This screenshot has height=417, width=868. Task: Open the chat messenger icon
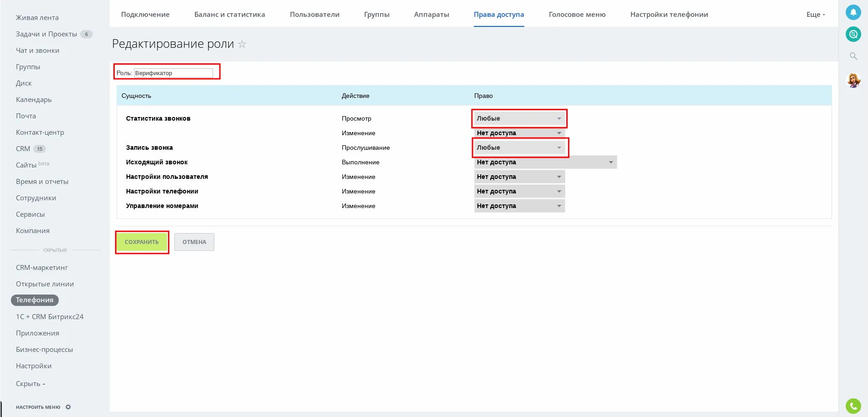point(853,34)
